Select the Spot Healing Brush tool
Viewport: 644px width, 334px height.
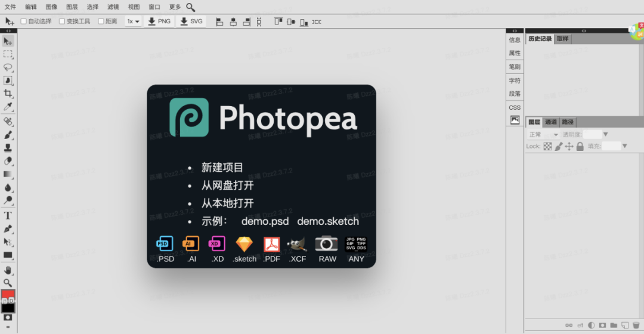(8, 121)
